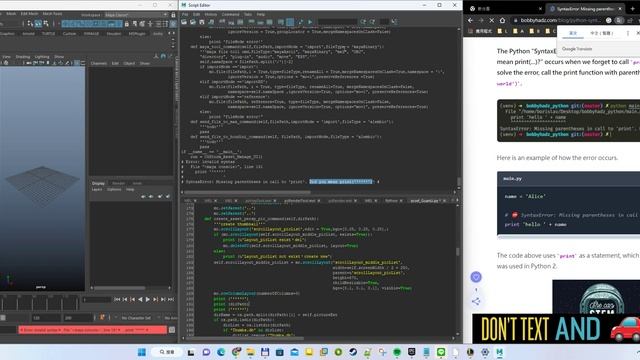Click the Show Input icon in Script Editor
The height and width of the screenshot is (360, 640).
pos(260,22)
